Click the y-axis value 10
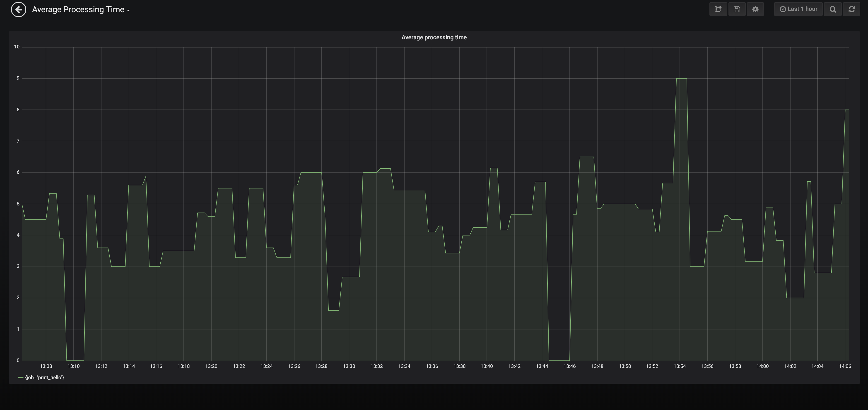This screenshot has width=868, height=410. point(17,47)
